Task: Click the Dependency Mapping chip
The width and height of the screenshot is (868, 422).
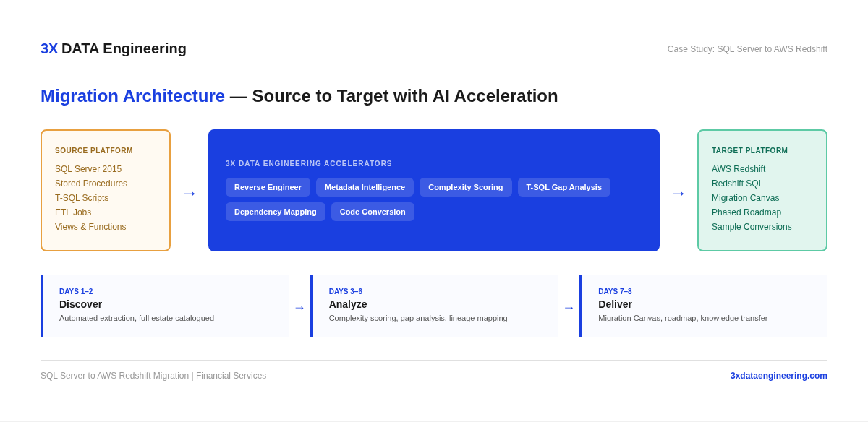Action: click(276, 212)
